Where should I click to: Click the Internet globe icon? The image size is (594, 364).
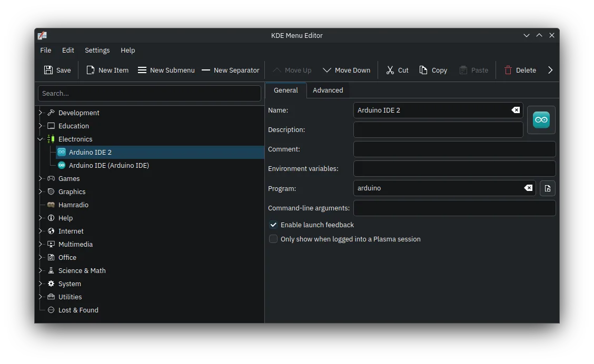51,231
